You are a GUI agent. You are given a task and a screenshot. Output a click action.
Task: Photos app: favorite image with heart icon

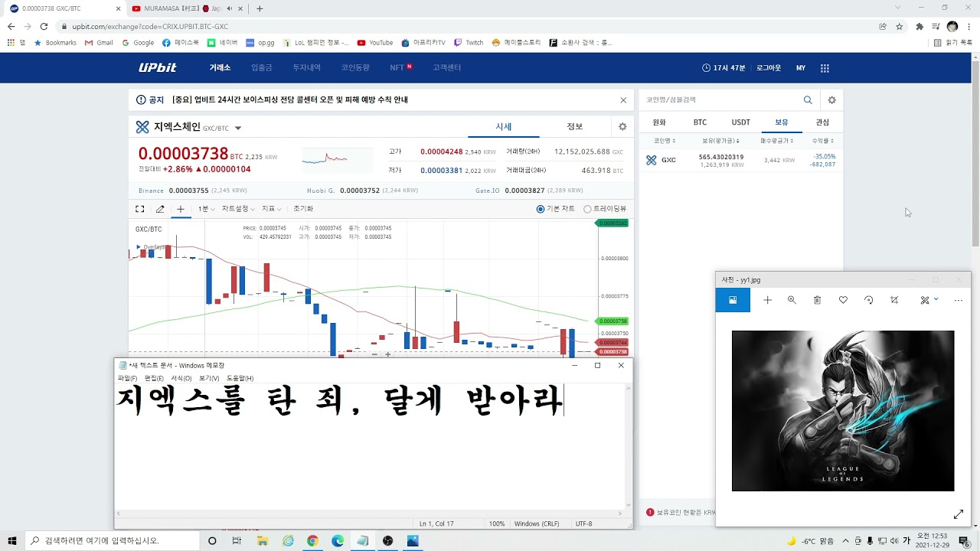coord(843,301)
